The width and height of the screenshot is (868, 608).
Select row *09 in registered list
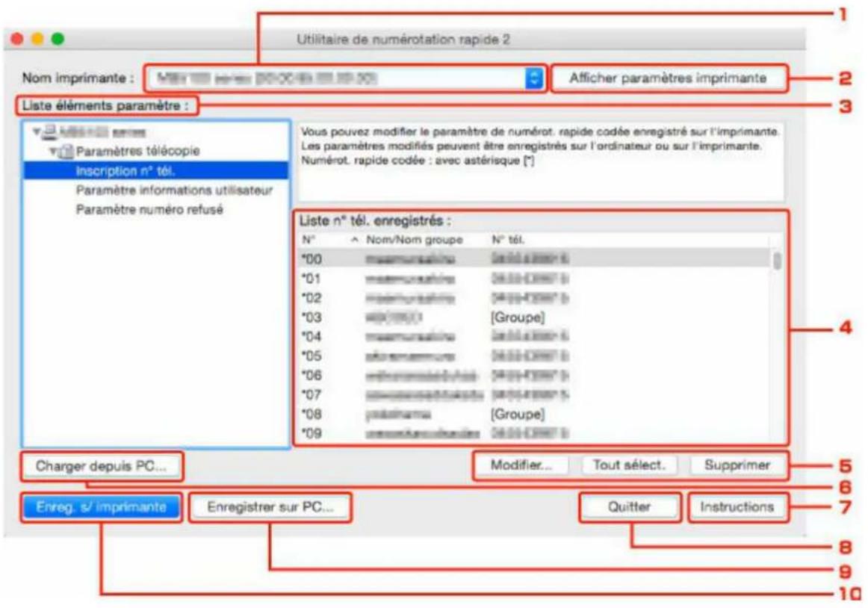pyautogui.click(x=533, y=433)
